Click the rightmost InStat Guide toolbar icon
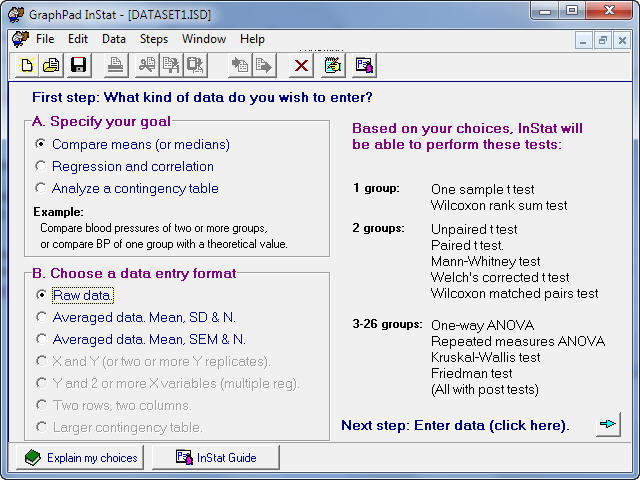Viewport: 640px width, 480px height. [364, 66]
